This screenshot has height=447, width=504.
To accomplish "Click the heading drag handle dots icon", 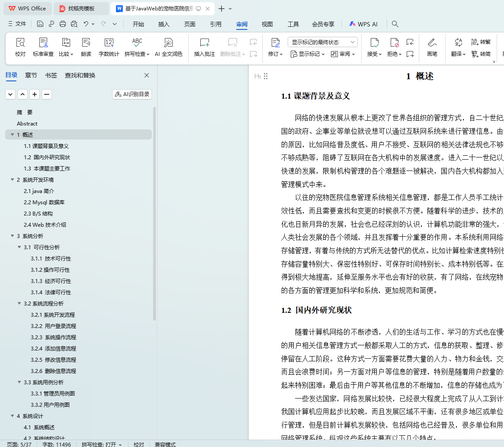I will [266, 76].
